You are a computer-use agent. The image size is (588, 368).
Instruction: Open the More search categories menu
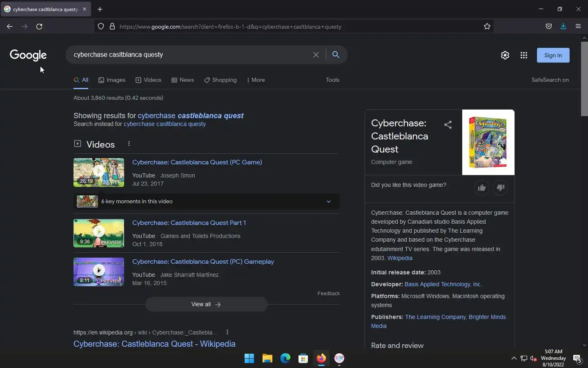coord(256,80)
